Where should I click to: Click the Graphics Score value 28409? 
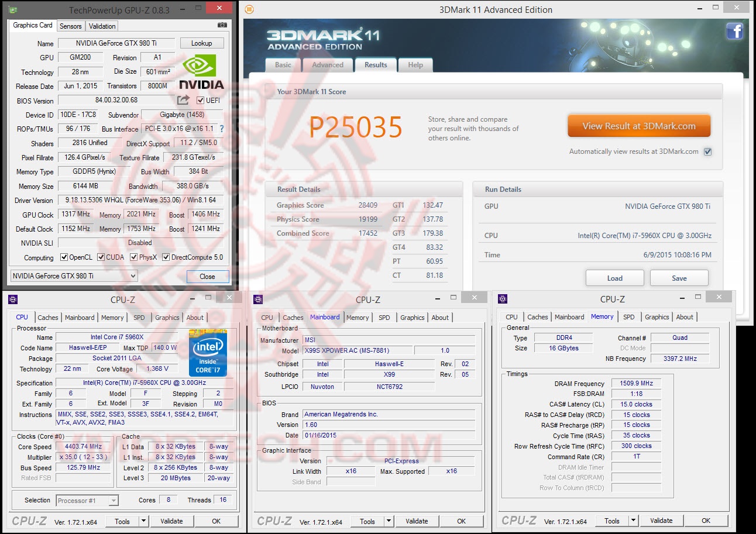pos(368,205)
